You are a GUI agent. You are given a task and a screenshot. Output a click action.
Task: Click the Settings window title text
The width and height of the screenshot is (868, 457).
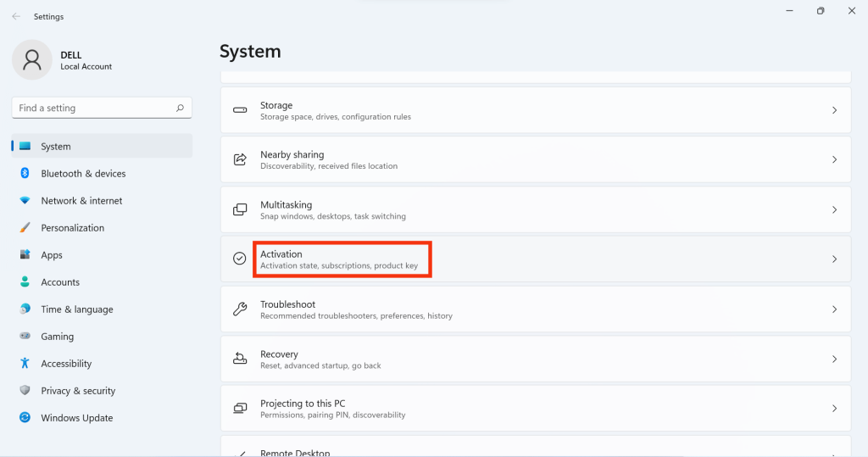(48, 17)
